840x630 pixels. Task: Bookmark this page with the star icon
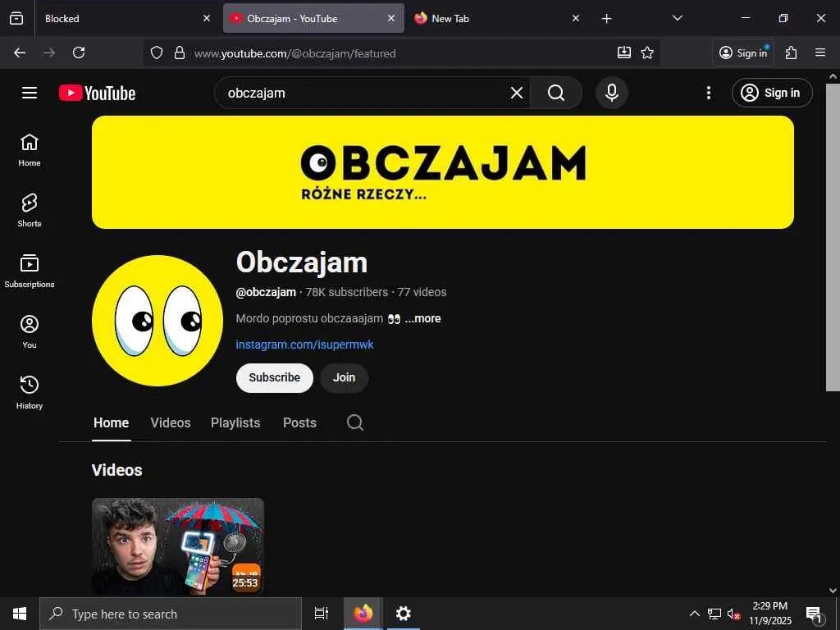pyautogui.click(x=647, y=52)
